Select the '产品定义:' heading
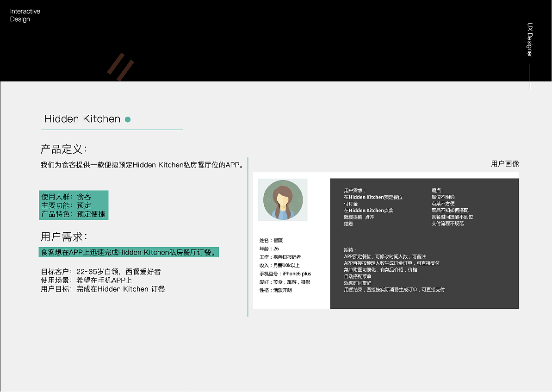This screenshot has height=392, width=552. (64, 149)
